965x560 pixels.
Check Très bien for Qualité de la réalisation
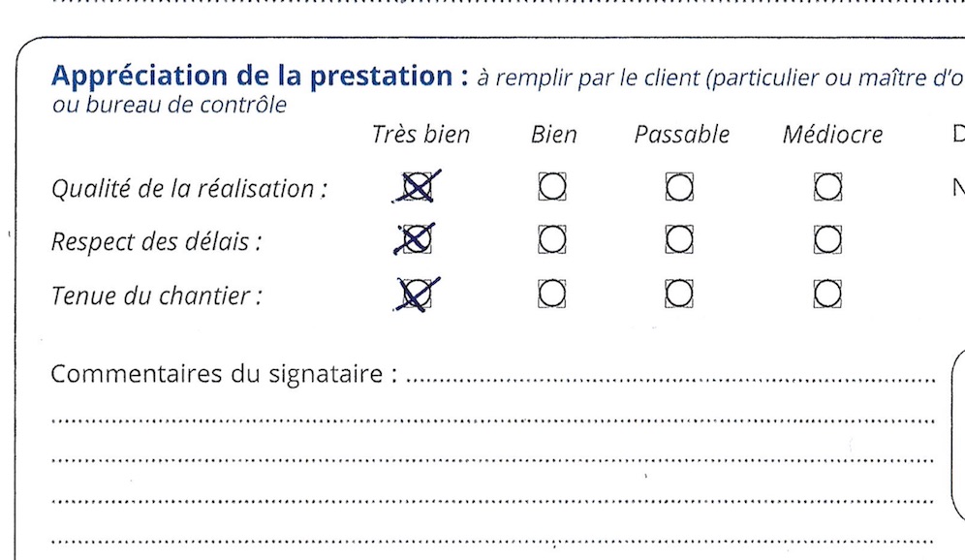point(418,187)
